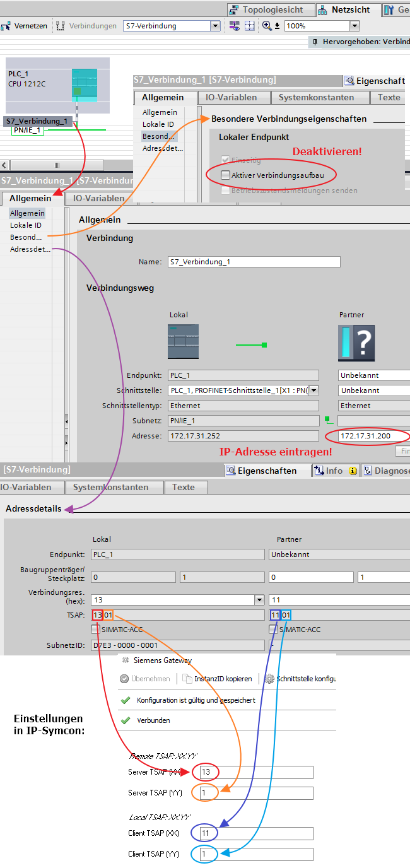Click InstanzID kopieren icon in gateway
Viewport: 410px width, 868px height.
[x=187, y=679]
